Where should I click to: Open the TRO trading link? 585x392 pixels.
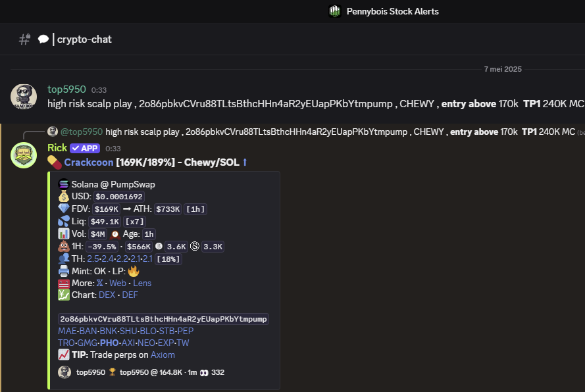coord(66,343)
